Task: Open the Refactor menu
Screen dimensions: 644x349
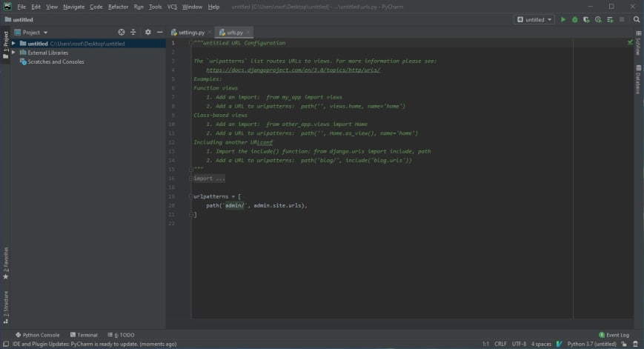Action: (x=118, y=7)
